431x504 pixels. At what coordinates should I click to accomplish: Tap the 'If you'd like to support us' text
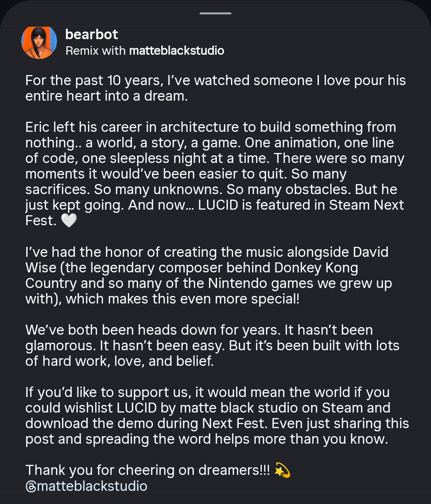click(108, 392)
